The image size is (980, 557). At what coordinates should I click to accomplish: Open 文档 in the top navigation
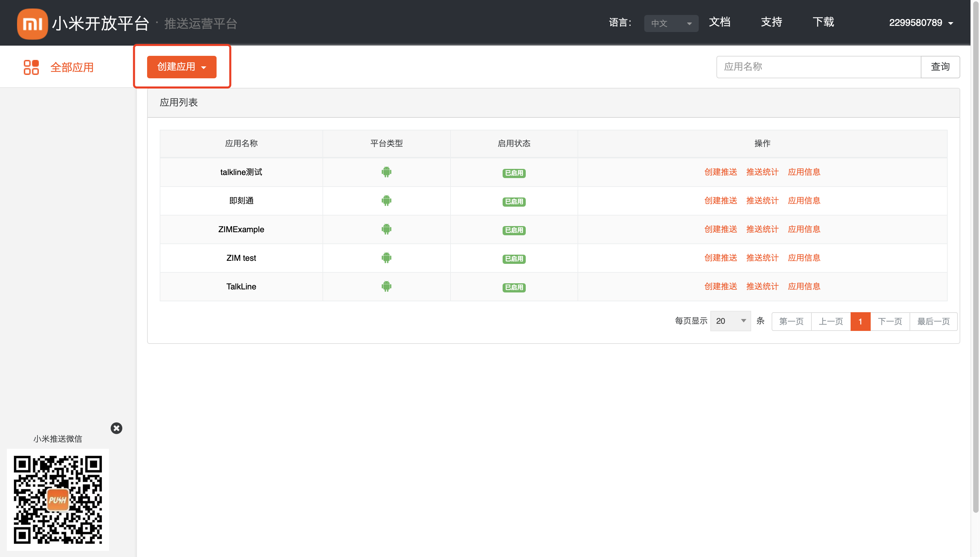coord(720,22)
